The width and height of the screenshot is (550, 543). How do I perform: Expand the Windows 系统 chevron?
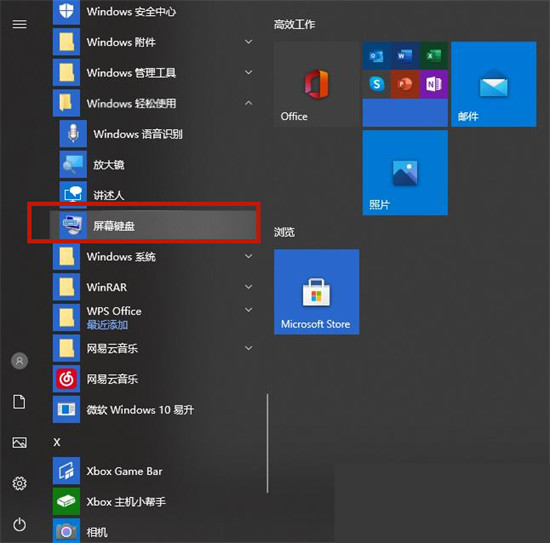pos(249,256)
